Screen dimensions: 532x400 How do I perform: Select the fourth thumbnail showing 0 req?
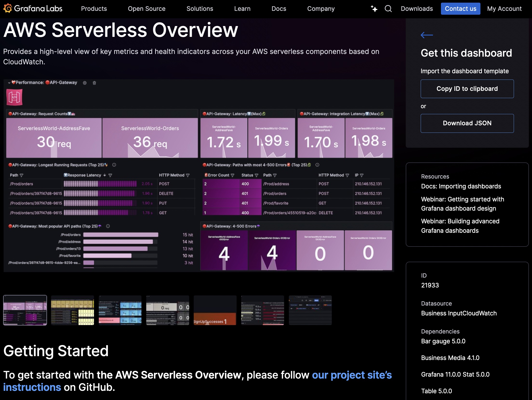pos(168,310)
